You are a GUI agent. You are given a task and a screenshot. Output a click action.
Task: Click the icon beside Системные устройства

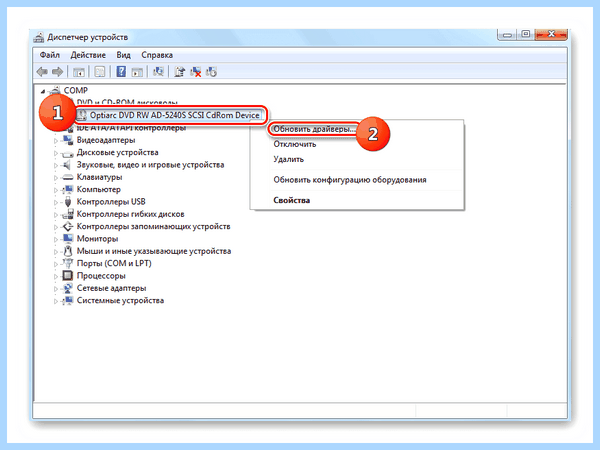click(68, 300)
